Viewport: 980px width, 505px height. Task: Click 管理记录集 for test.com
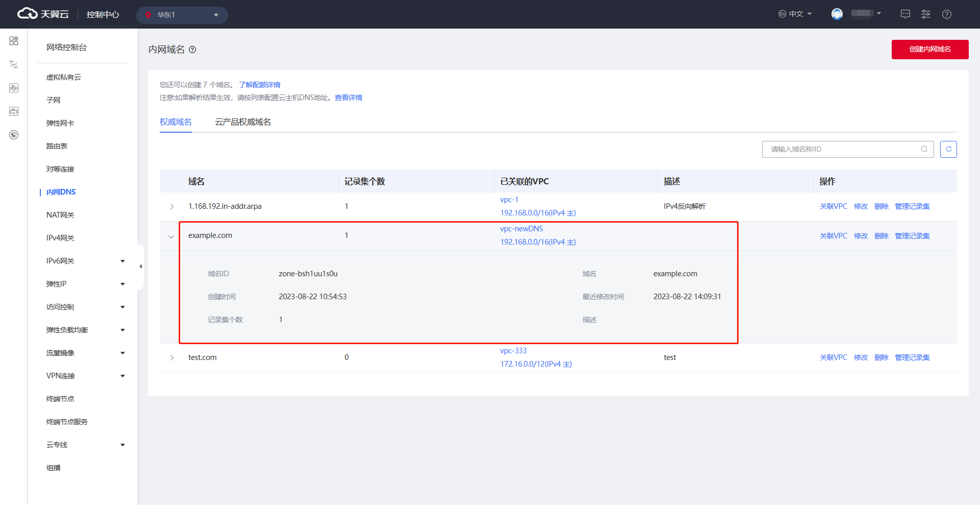point(912,357)
